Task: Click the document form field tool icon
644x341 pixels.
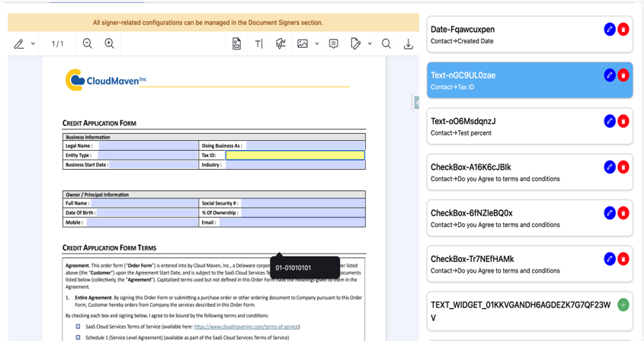Action: (236, 43)
